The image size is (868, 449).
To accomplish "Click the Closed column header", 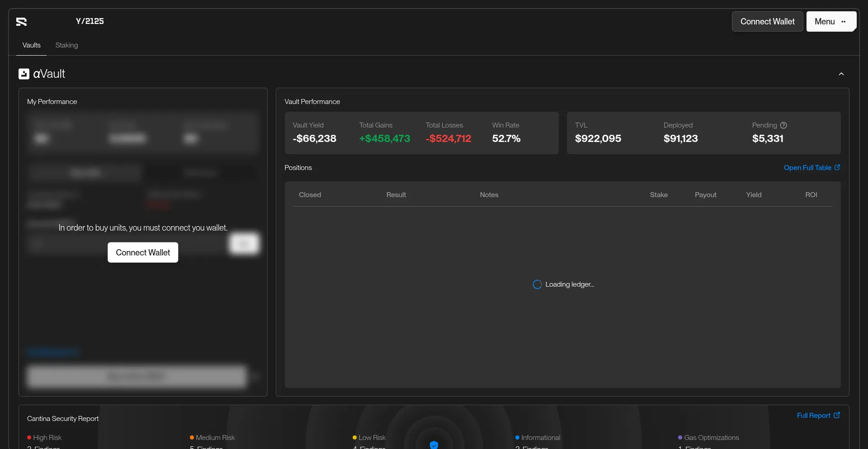I will click(x=310, y=194).
